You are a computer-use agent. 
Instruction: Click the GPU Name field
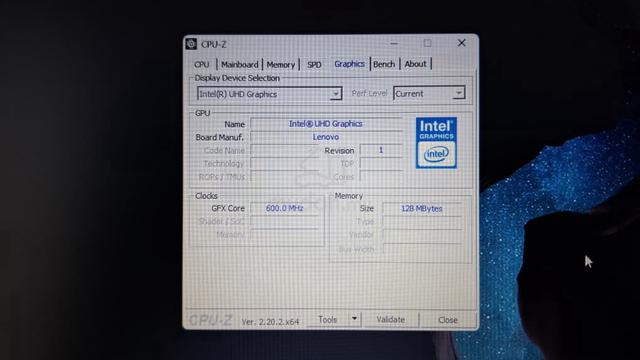[x=326, y=124]
